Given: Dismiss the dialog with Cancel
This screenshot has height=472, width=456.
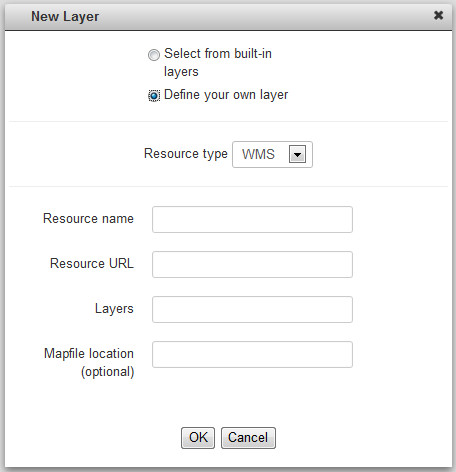Looking at the screenshot, I should point(248,438).
